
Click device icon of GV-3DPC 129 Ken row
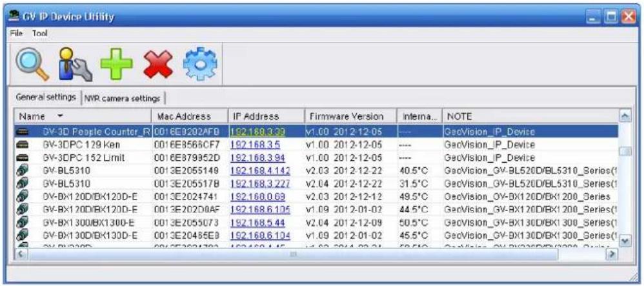22,145
